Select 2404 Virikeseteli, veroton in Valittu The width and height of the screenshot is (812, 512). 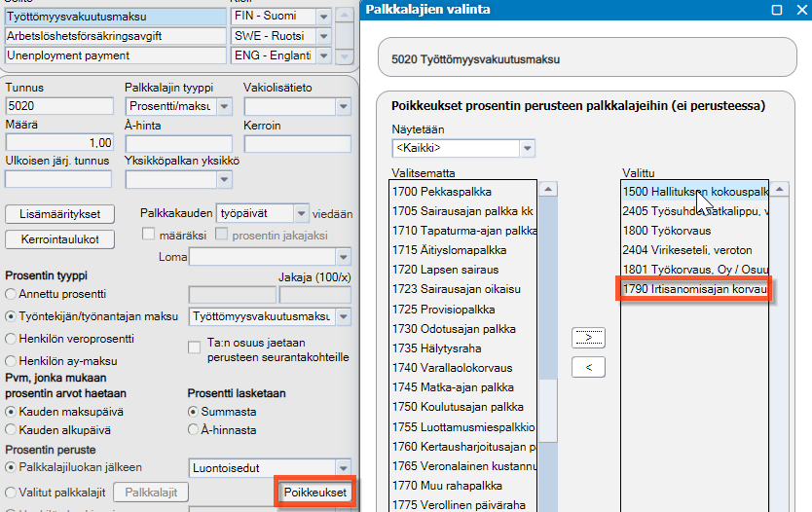click(x=694, y=250)
